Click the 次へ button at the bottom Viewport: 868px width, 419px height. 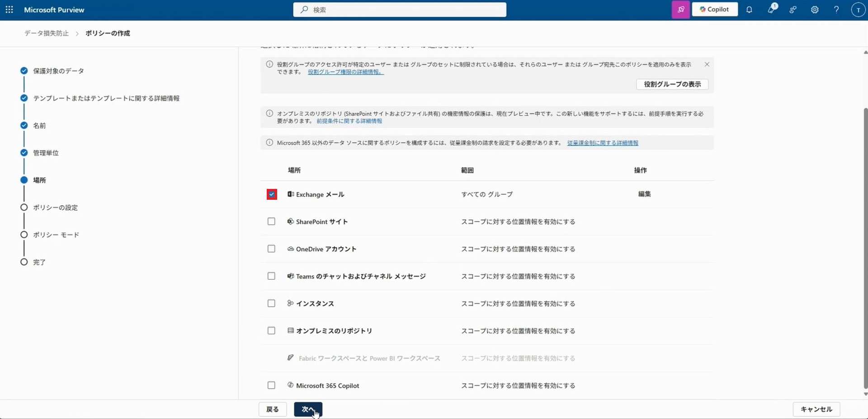[308, 409]
